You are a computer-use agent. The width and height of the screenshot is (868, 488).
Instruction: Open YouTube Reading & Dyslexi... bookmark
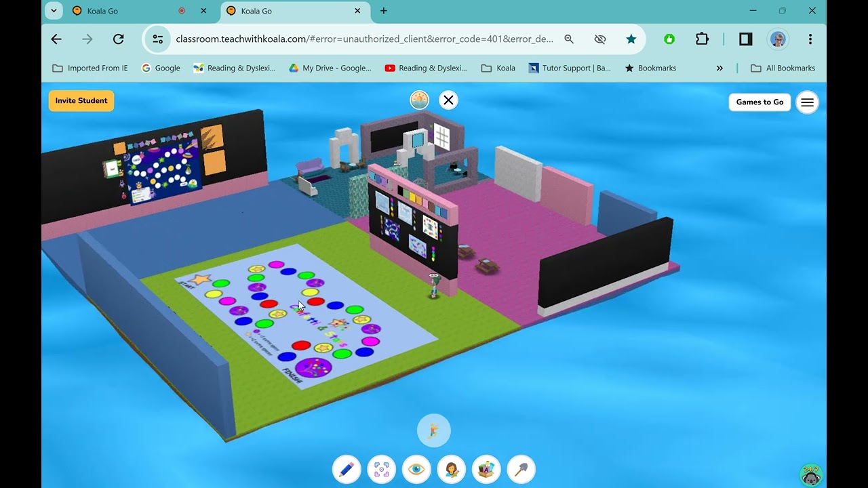click(x=426, y=68)
